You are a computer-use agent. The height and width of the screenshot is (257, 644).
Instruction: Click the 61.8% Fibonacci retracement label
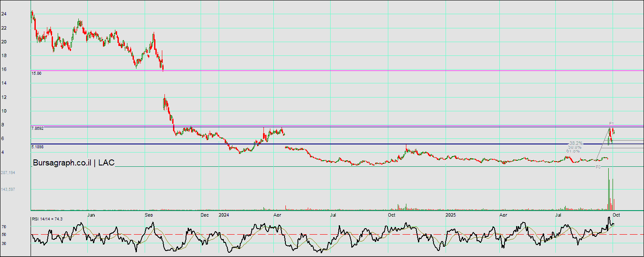tap(573, 151)
